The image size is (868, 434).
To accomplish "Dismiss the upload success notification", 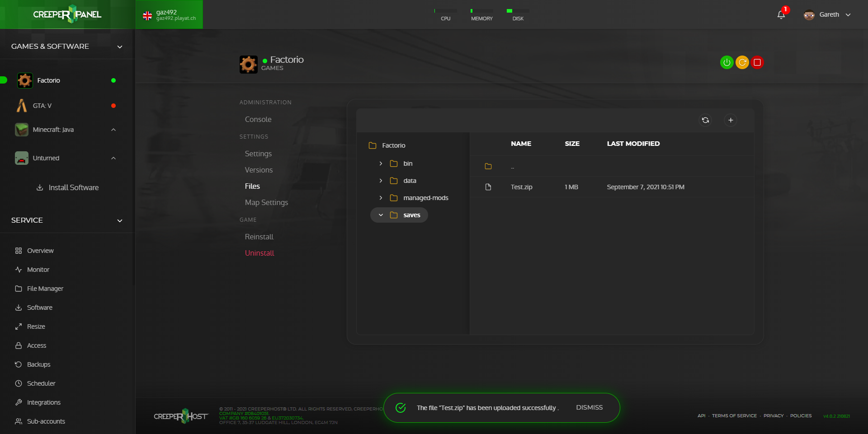I will click(589, 407).
